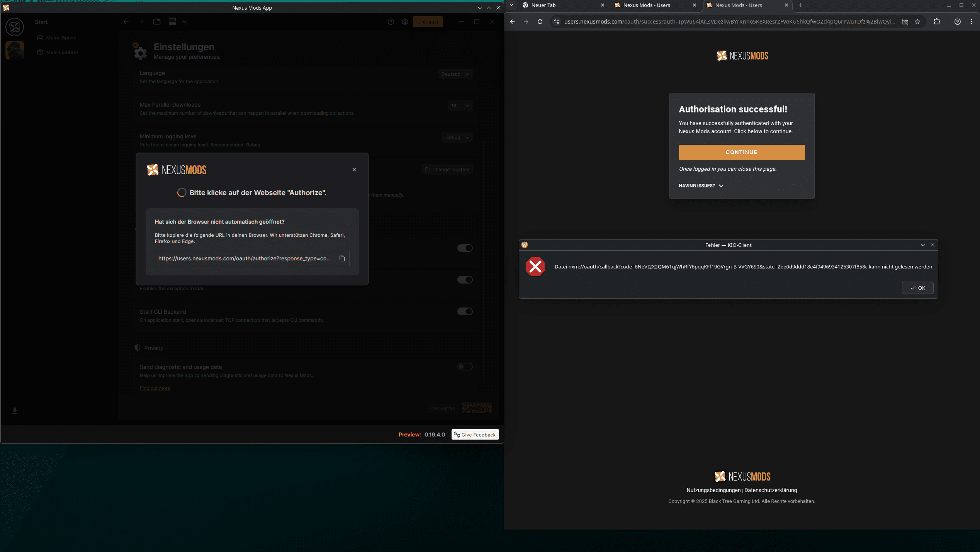
Task: Click the site information icon in address bar
Action: click(x=557, y=22)
